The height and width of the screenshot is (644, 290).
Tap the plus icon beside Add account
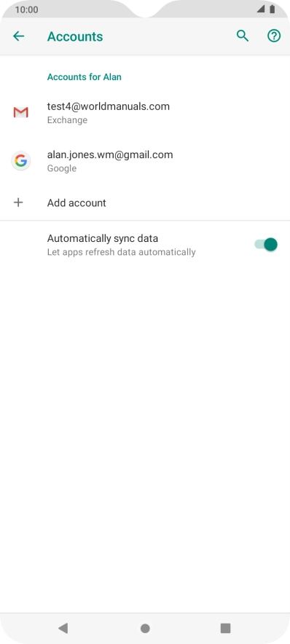pyautogui.click(x=18, y=202)
